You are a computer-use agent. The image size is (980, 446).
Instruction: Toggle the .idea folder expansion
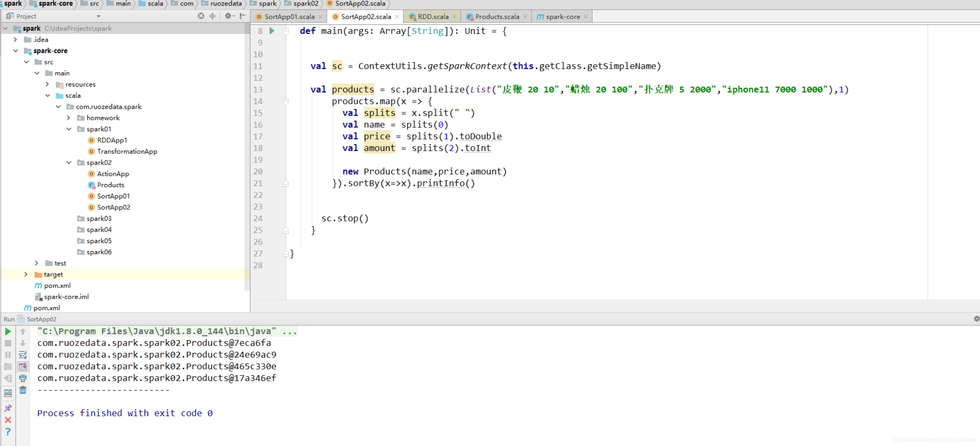coord(14,39)
